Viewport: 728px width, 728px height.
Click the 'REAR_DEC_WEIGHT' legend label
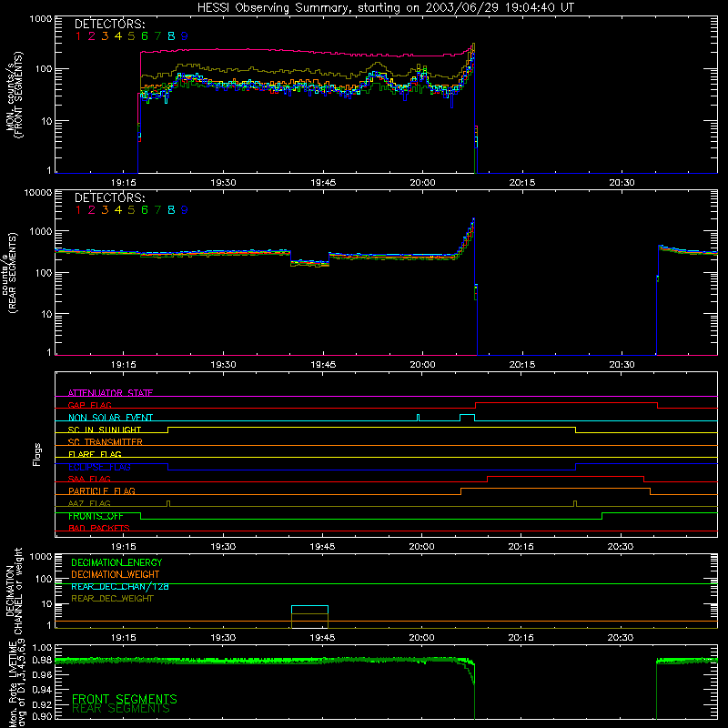tap(112, 599)
